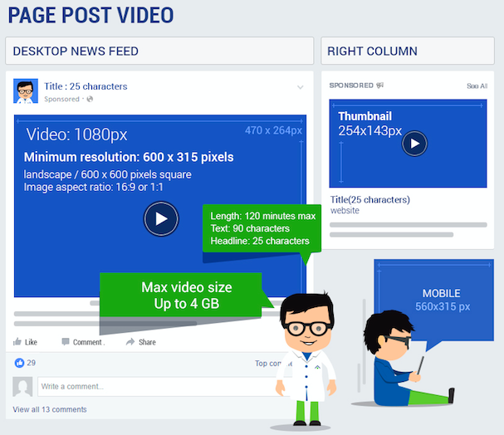Click the Sponsored label under post title
This screenshot has height=435, width=504.
tap(61, 99)
